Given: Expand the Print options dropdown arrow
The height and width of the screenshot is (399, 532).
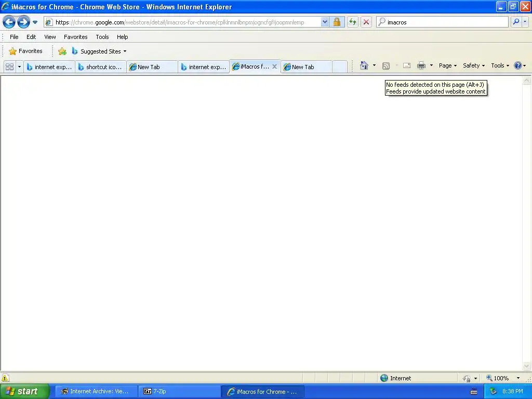Looking at the screenshot, I should (x=431, y=65).
